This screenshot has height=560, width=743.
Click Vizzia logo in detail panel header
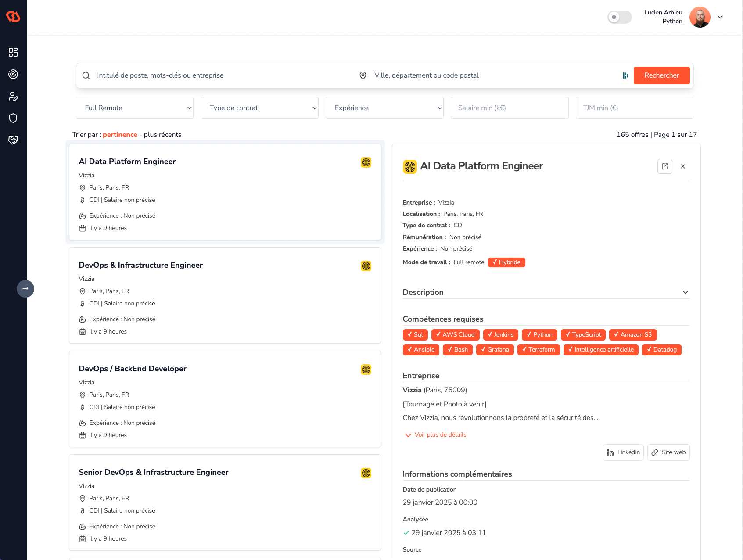coord(410,167)
